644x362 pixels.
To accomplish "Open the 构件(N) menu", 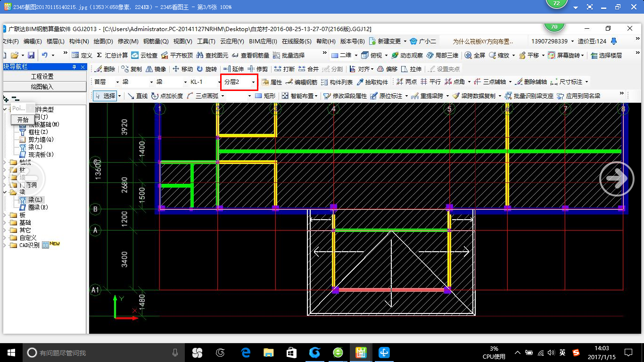I will (x=79, y=41).
